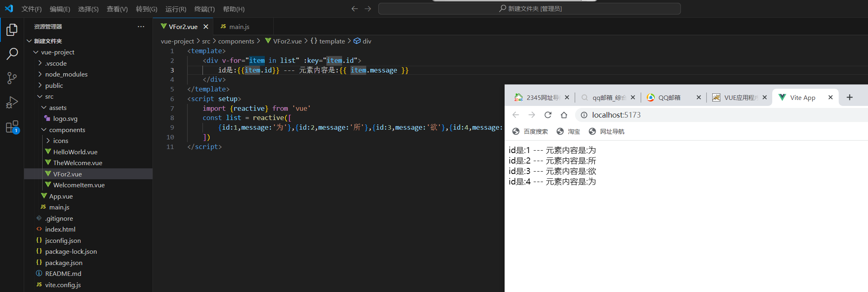Screen dimensions: 868x292
Task: Open index.html in the file tree
Action: pyautogui.click(x=60, y=230)
